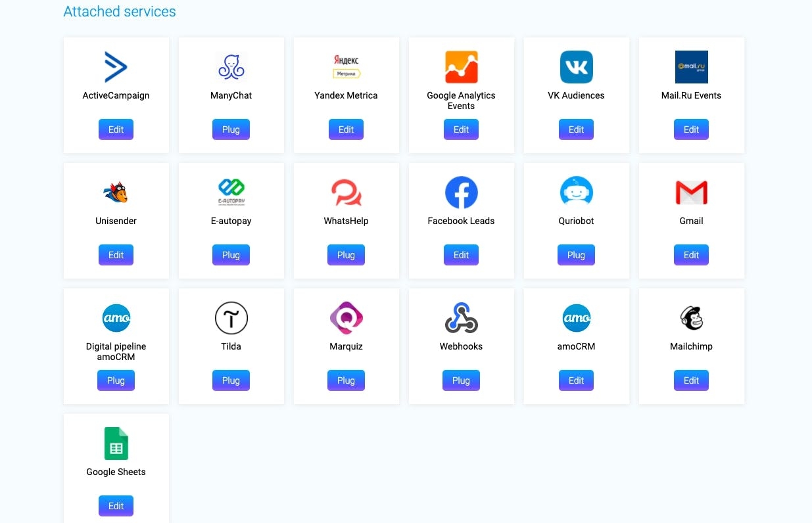Screen dimensions: 812x523
Task: Edit the Unisender integration
Action: click(116, 255)
